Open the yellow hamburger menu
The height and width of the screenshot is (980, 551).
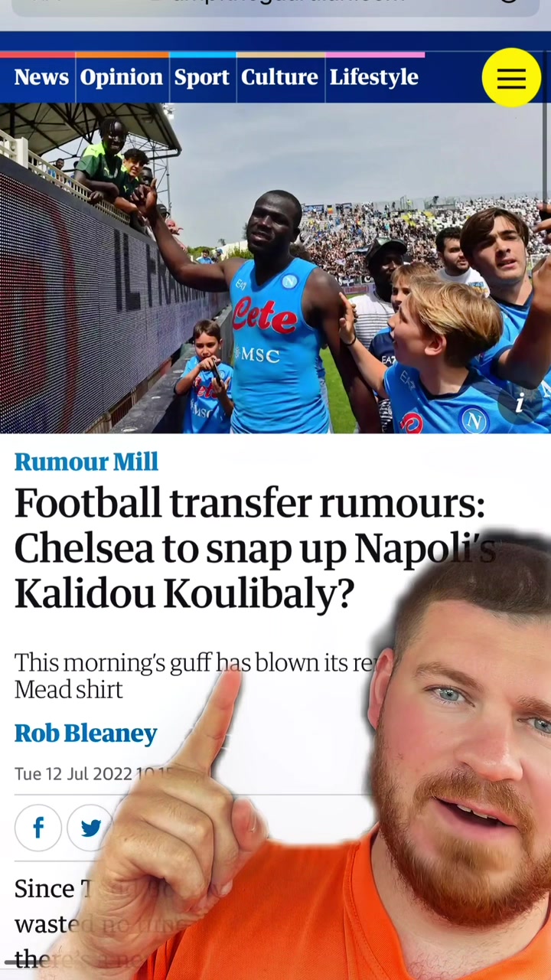pos(511,77)
